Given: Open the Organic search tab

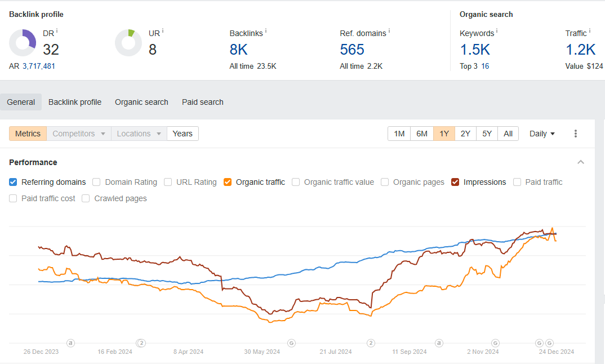Looking at the screenshot, I should tap(141, 102).
